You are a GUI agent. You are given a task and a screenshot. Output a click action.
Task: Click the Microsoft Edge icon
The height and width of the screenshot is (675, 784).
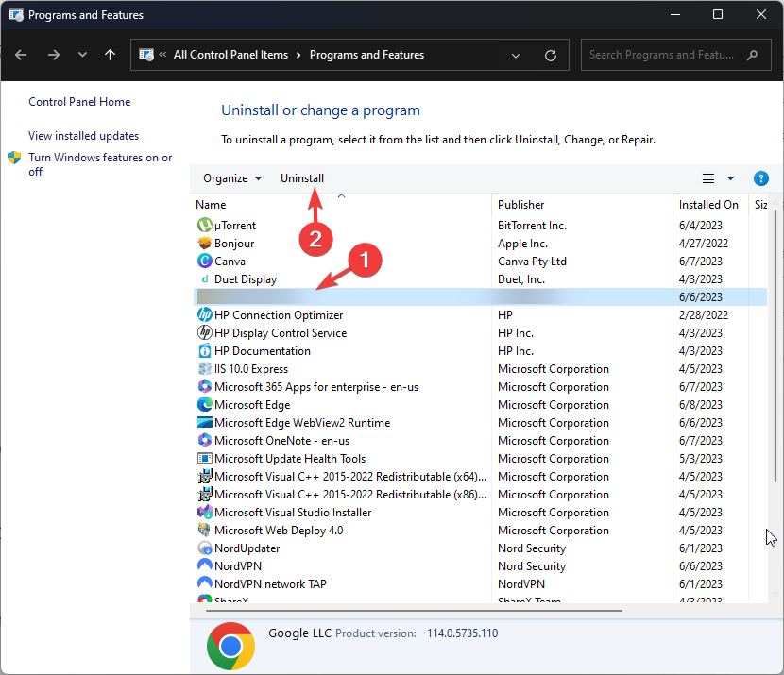pos(204,404)
